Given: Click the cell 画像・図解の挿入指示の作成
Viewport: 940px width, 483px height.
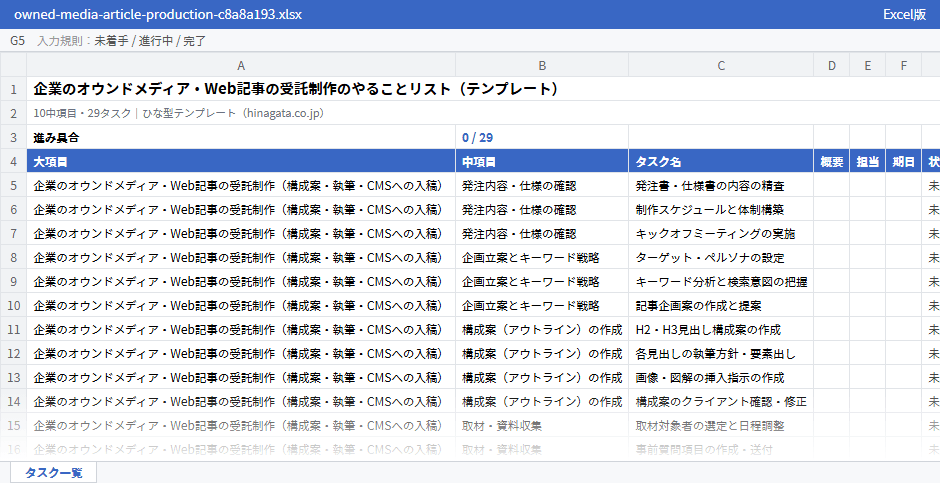Looking at the screenshot, I should 721,377.
